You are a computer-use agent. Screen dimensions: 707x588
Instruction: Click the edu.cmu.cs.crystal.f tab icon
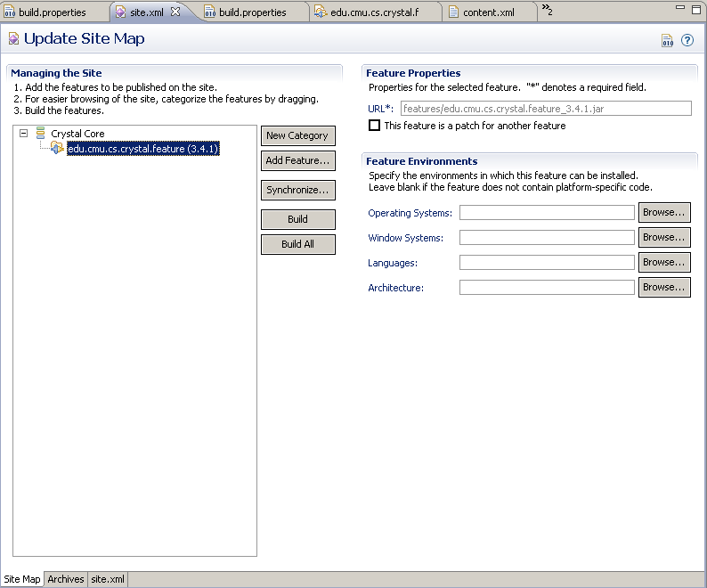point(321,12)
